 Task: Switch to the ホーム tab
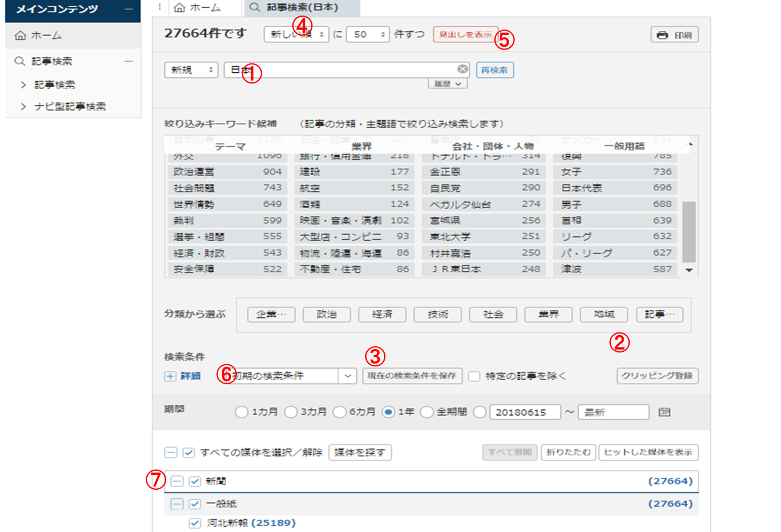coord(198,8)
